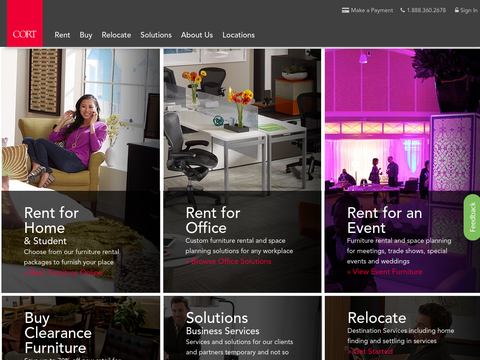Image resolution: width=480 pixels, height=360 pixels.
Task: Click 'Services and solutions for our clients' text
Action: 239,342
